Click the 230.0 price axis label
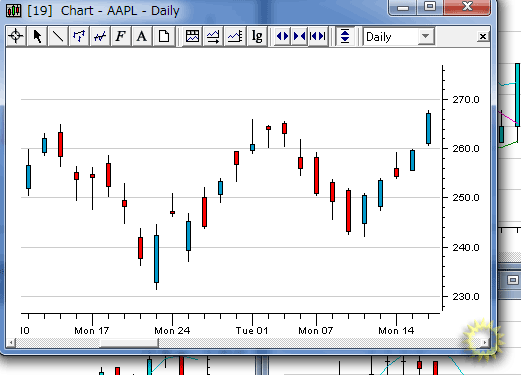Screen dimensions: 521x375 [466, 296]
